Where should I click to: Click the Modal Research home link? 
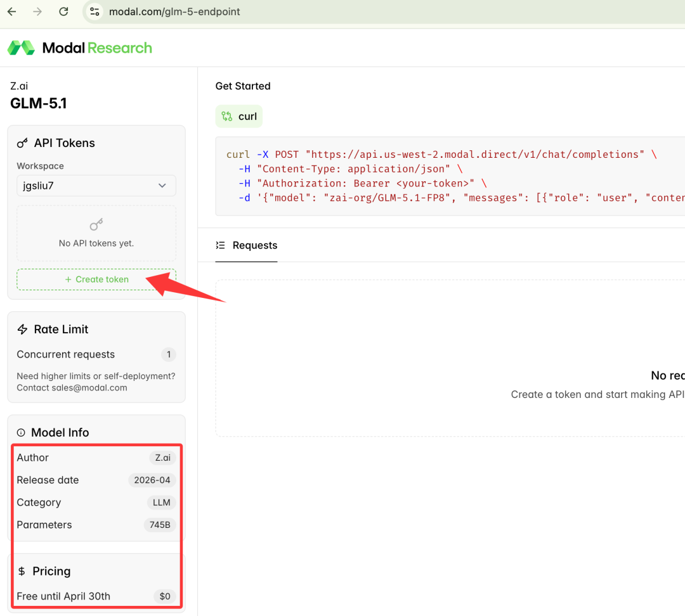(x=97, y=48)
